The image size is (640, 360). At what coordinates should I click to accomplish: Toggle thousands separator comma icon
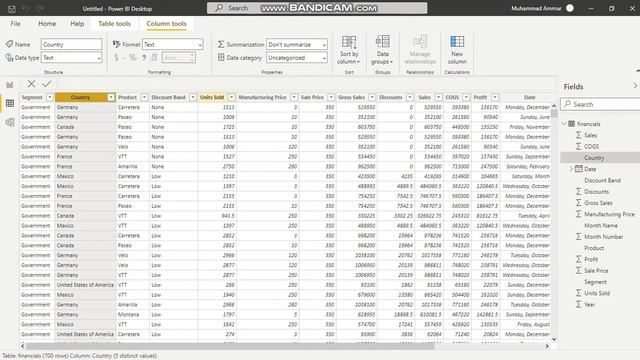pos(144,58)
